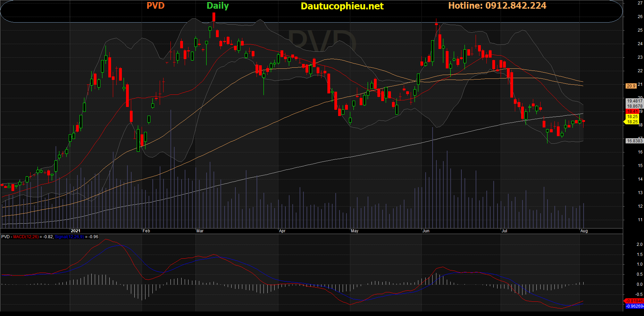
Task: Click the gray 18.8678 price label
Action: click(634, 106)
